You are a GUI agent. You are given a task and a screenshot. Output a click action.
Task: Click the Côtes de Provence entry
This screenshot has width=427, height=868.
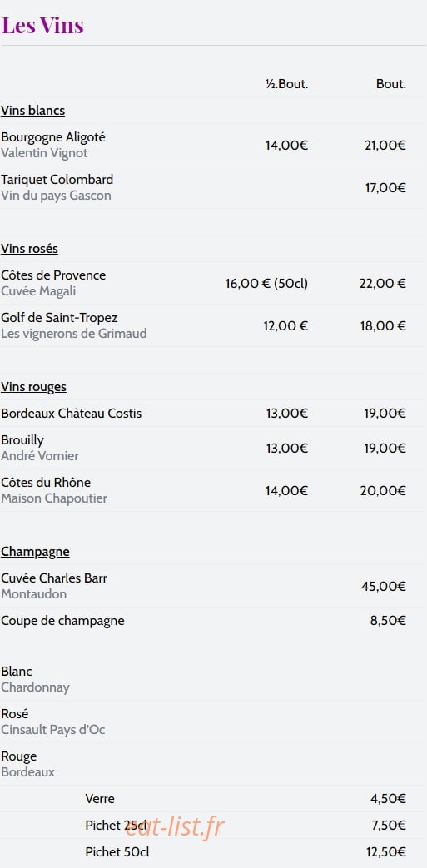(x=53, y=275)
